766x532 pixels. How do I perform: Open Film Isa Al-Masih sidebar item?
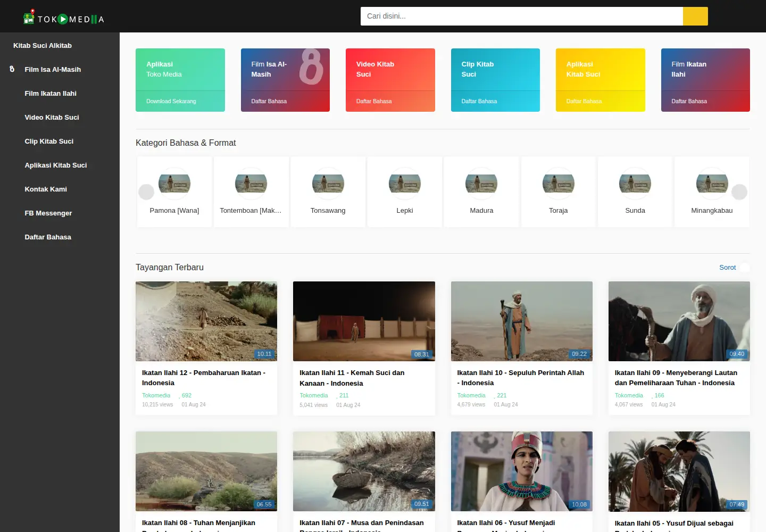coord(53,69)
